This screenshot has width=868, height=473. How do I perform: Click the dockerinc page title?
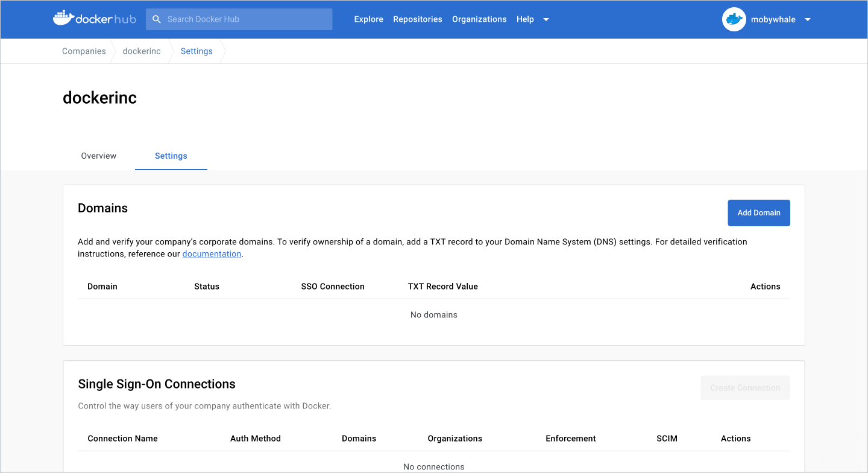[100, 98]
